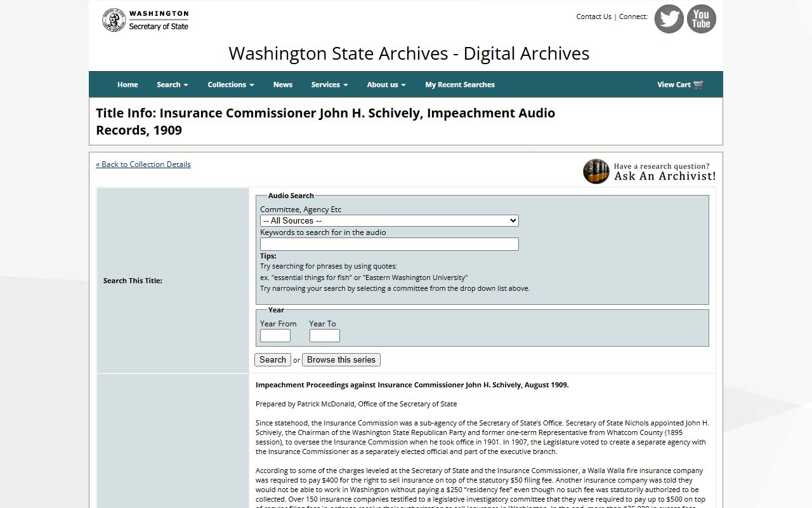Image resolution: width=812 pixels, height=508 pixels.
Task: Open View Cart with cart icon
Action: click(x=680, y=84)
